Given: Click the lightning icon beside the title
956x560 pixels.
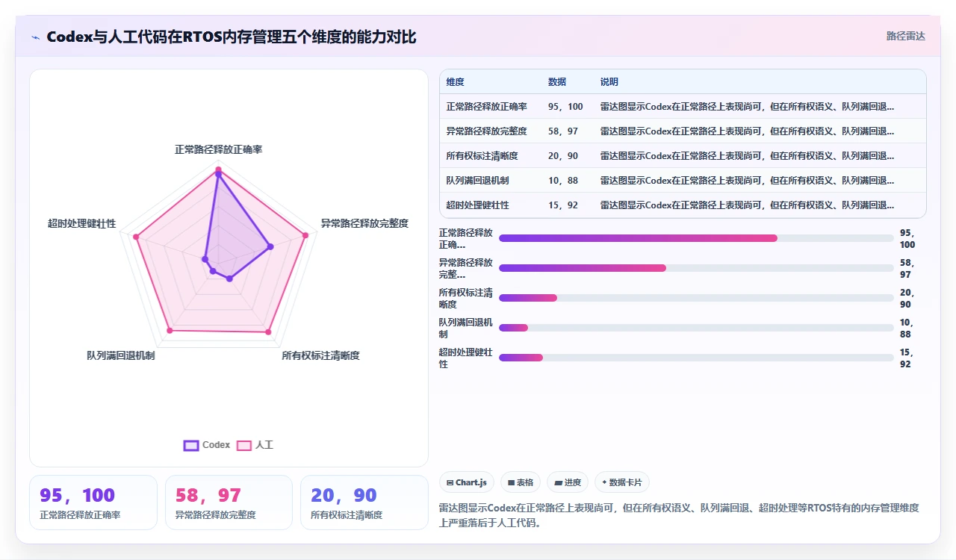Looking at the screenshot, I should [35, 37].
